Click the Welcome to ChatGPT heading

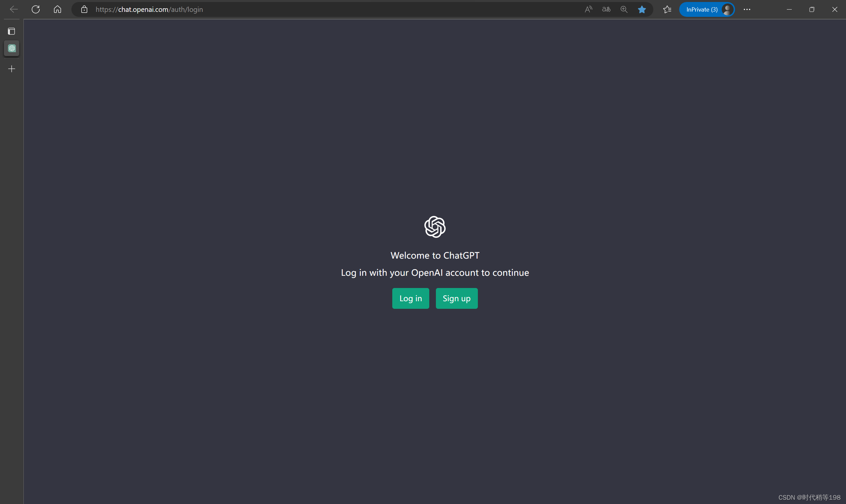click(x=435, y=255)
